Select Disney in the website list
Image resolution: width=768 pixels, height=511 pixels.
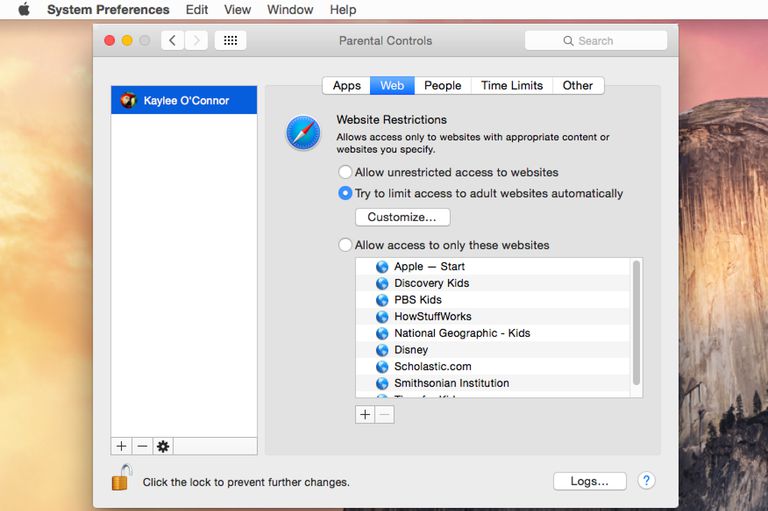493,350
